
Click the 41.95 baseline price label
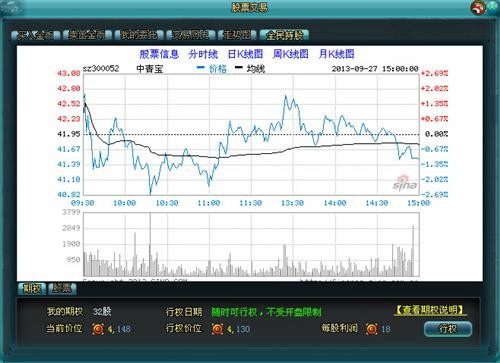[x=69, y=134]
